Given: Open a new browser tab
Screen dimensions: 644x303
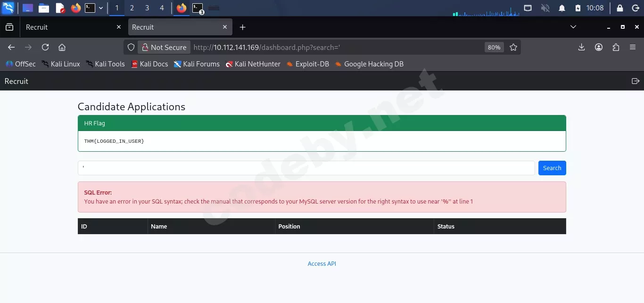Looking at the screenshot, I should [x=242, y=27].
